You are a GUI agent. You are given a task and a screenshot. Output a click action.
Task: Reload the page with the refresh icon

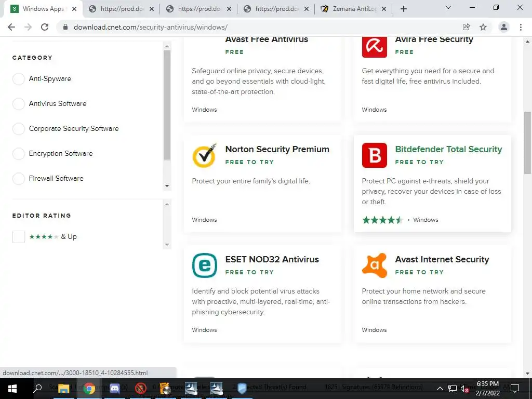point(45,27)
